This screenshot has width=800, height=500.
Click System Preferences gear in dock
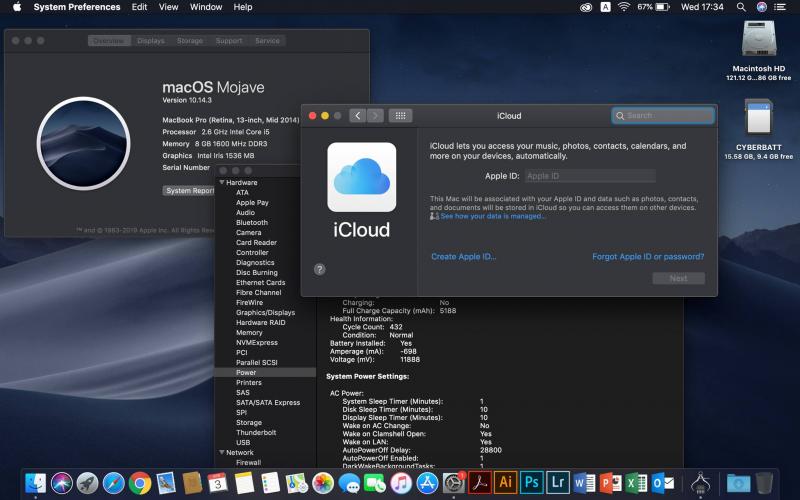pyautogui.click(x=454, y=483)
